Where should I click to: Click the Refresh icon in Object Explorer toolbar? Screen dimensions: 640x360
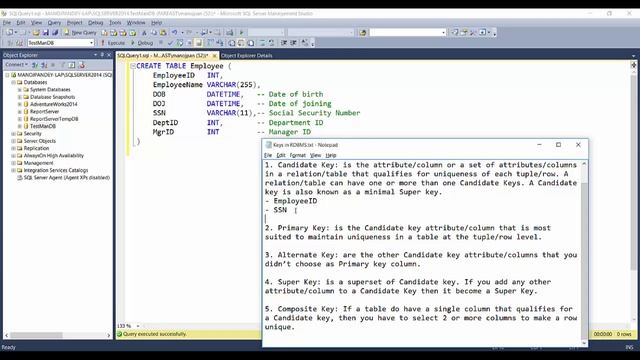pos(71,64)
